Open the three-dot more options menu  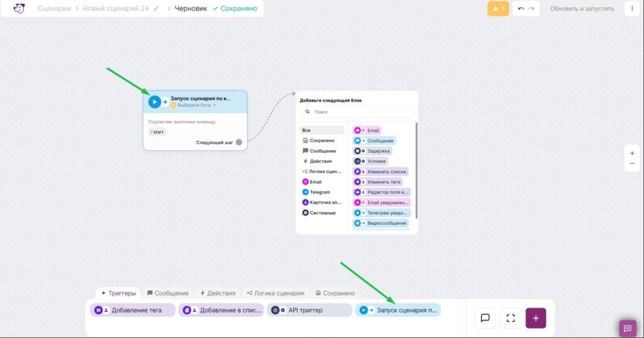(x=632, y=9)
